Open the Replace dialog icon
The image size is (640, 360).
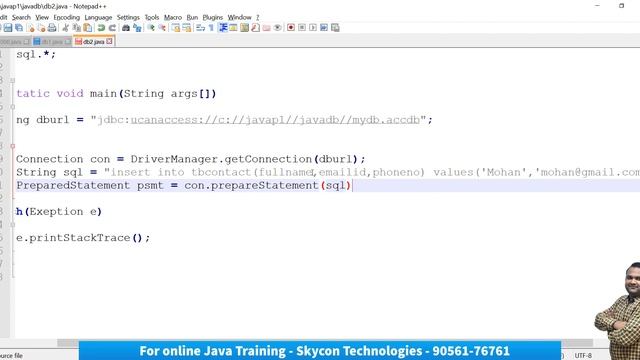(138, 28)
